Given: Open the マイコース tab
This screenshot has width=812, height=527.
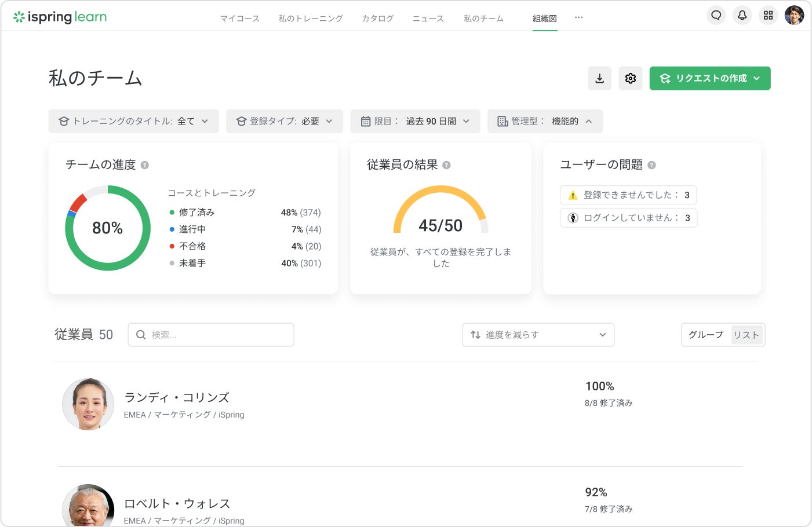Looking at the screenshot, I should [240, 19].
